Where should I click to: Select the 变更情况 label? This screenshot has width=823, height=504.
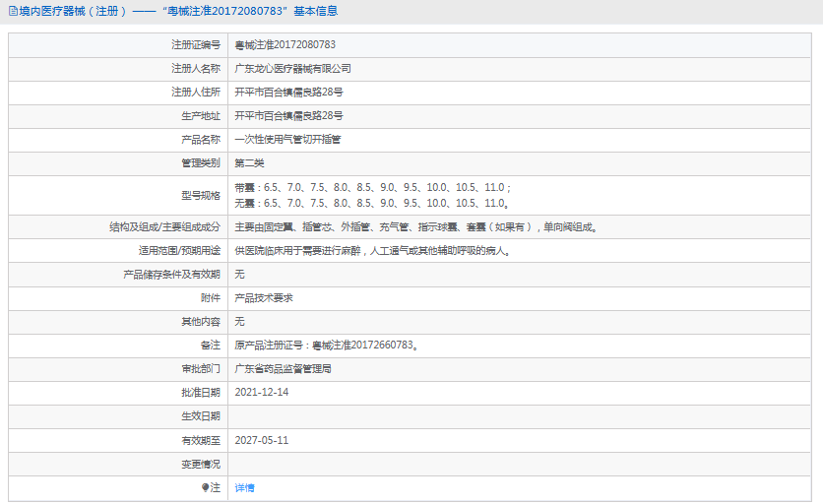pos(201,464)
